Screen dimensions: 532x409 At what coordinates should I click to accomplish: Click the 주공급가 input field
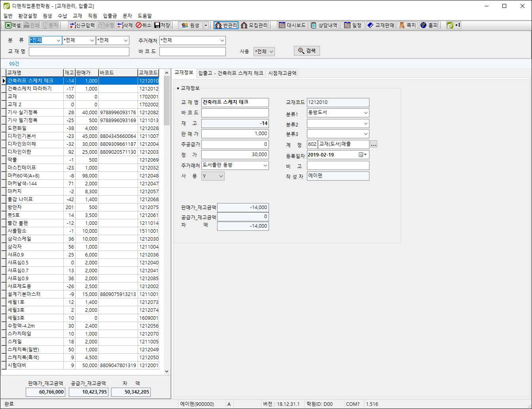coord(235,144)
